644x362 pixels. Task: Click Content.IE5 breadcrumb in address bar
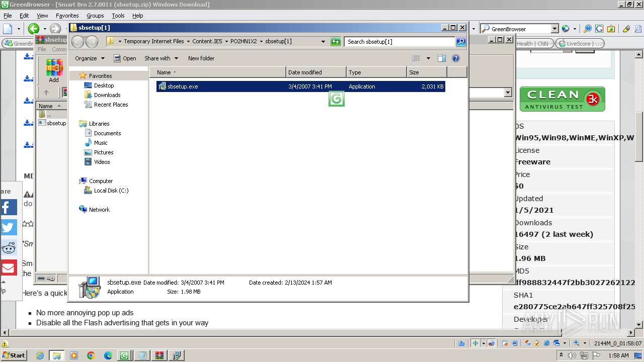(x=207, y=41)
